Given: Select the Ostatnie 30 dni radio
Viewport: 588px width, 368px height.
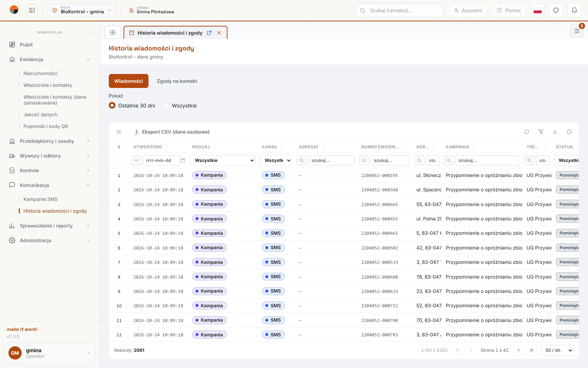Looking at the screenshot, I should (x=112, y=105).
